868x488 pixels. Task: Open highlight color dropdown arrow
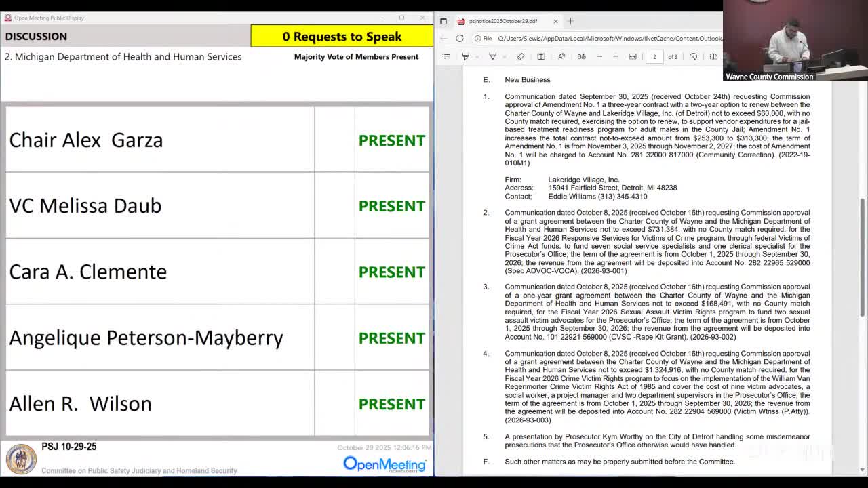tap(477, 56)
